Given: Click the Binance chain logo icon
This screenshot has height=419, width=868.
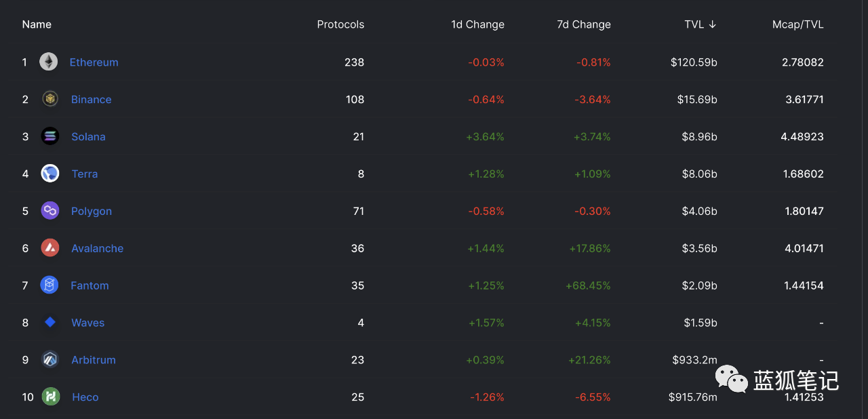Looking at the screenshot, I should pos(50,99).
